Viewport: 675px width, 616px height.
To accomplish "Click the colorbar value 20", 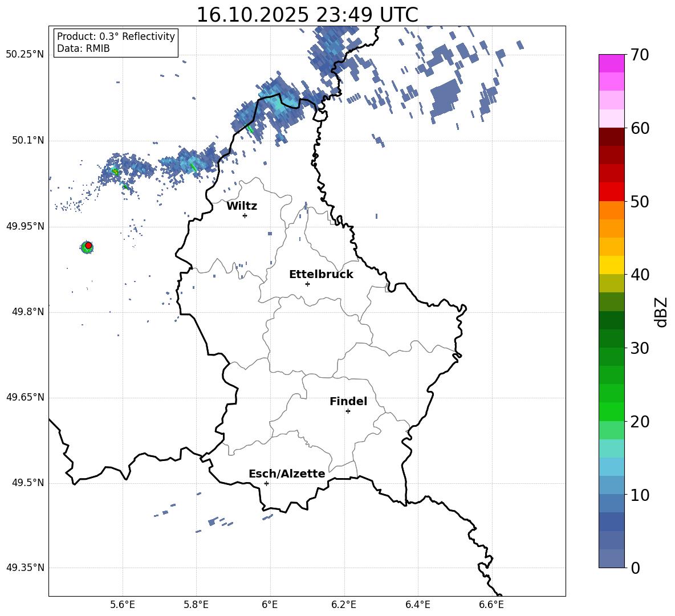I will (x=640, y=421).
